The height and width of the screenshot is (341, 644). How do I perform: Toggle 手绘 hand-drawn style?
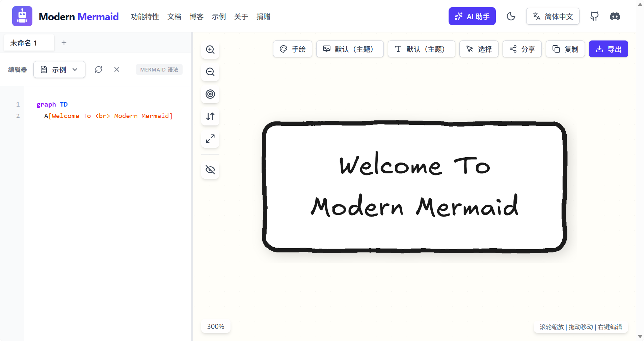click(293, 49)
